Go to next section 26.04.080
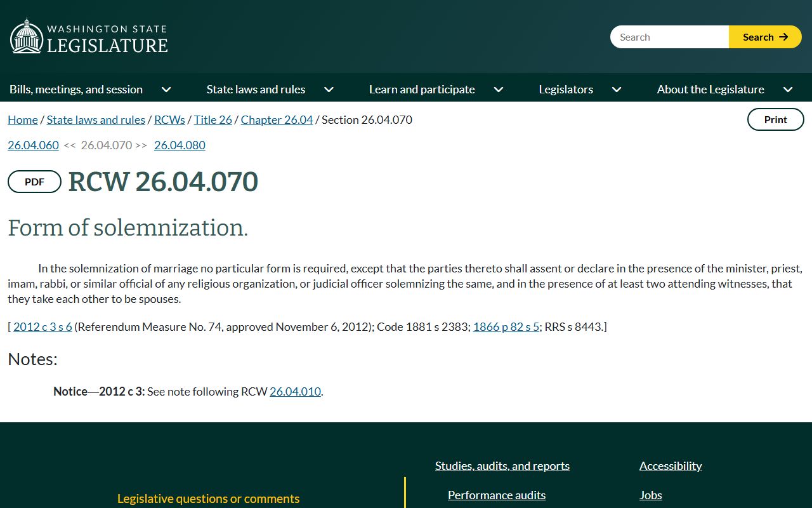Image resolution: width=812 pixels, height=508 pixels. click(180, 145)
